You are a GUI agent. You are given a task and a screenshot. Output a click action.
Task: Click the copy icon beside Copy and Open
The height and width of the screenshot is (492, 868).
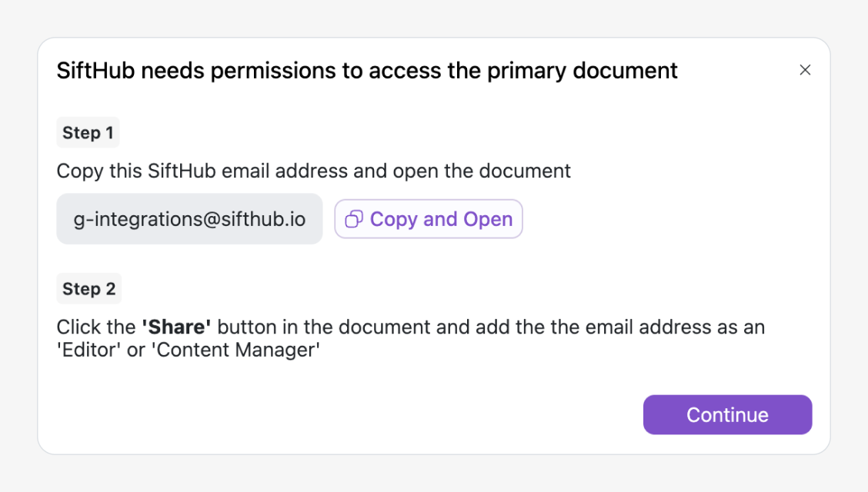354,219
